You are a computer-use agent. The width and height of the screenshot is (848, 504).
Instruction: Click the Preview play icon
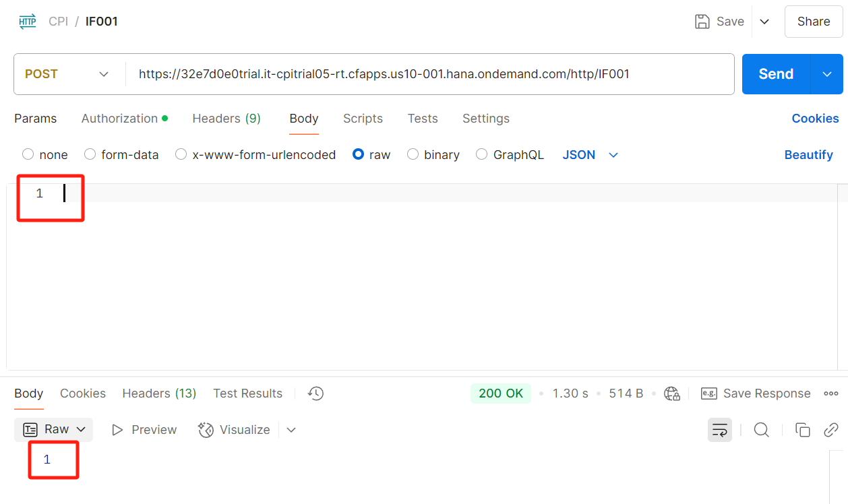click(117, 430)
